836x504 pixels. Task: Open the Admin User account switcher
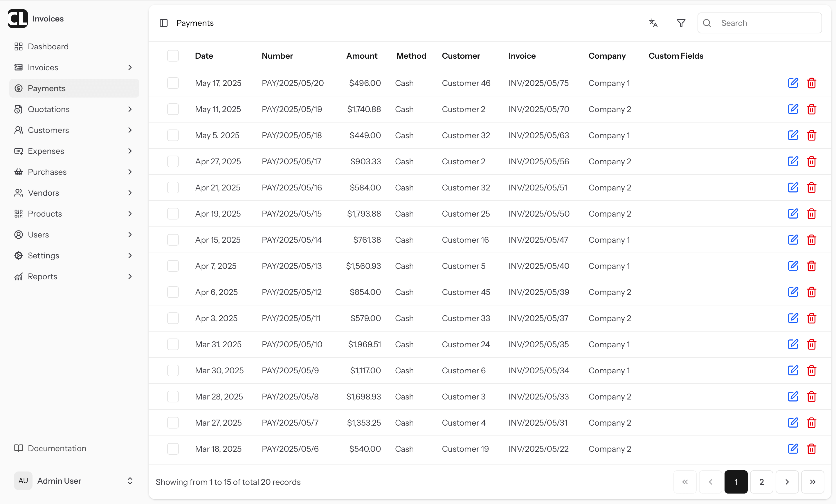point(74,480)
